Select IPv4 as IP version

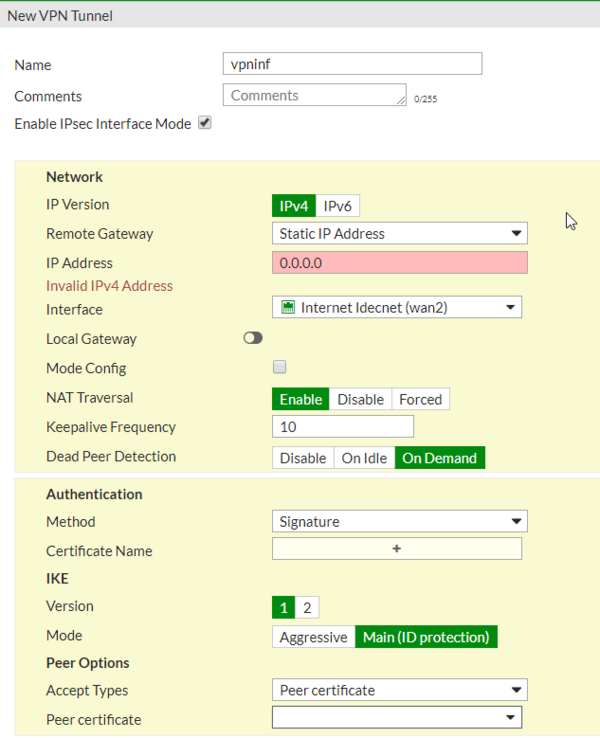294,206
